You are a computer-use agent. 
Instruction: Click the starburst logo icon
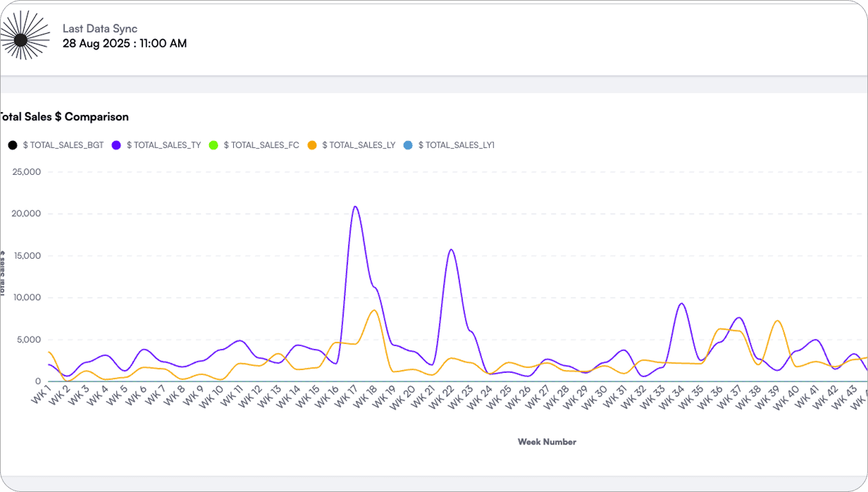tap(21, 40)
